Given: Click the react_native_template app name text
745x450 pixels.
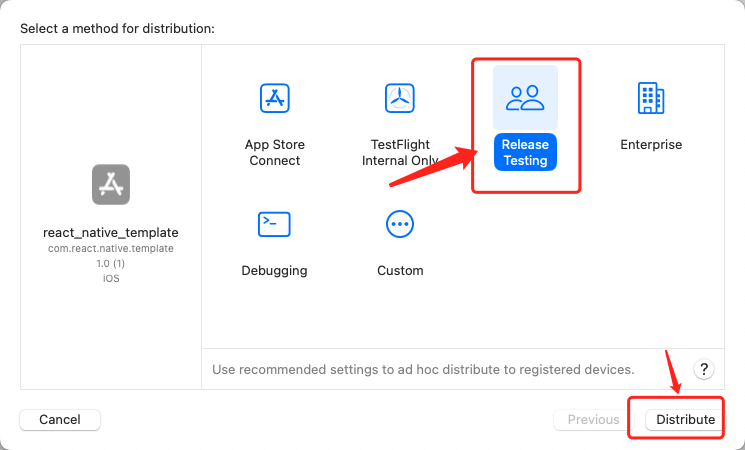Looking at the screenshot, I should tap(111, 232).
